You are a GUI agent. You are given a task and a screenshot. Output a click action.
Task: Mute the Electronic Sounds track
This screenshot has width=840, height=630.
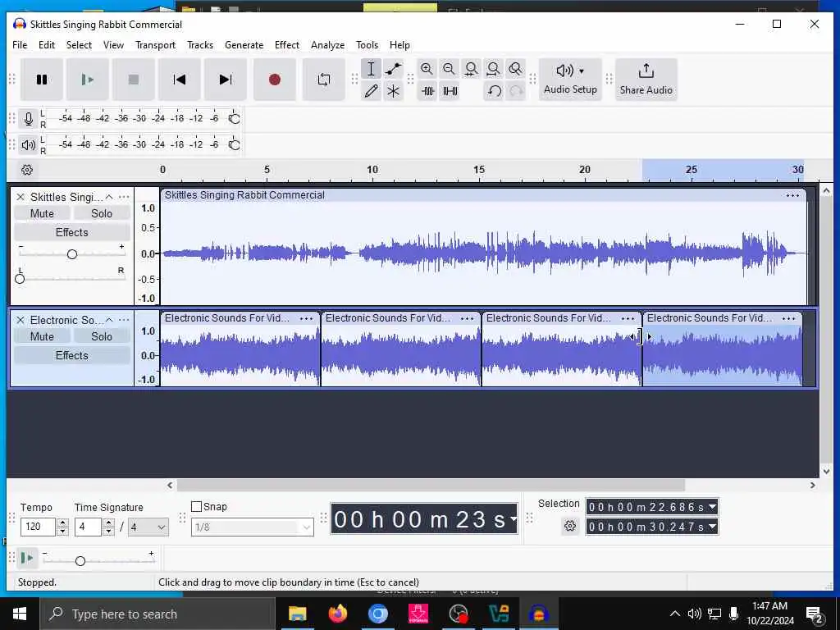(42, 336)
